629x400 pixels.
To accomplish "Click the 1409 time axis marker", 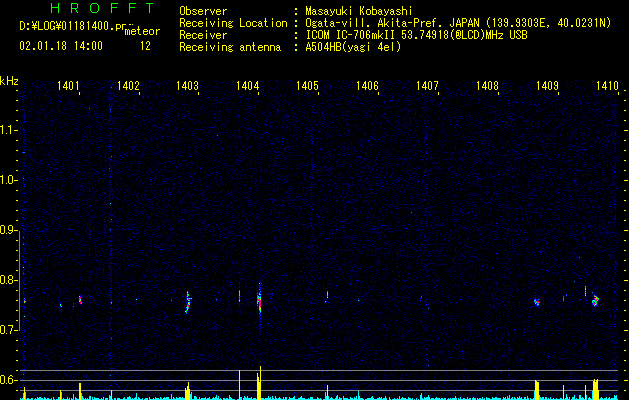I will [547, 85].
